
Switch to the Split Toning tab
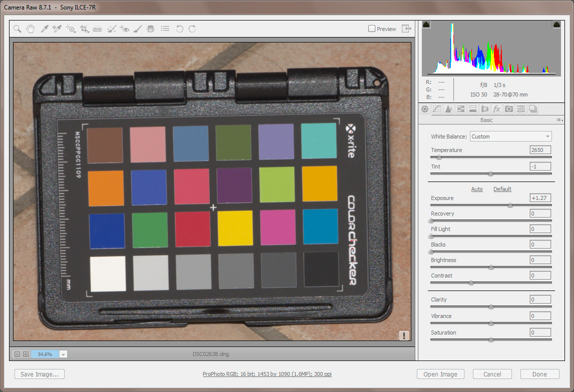(472, 109)
